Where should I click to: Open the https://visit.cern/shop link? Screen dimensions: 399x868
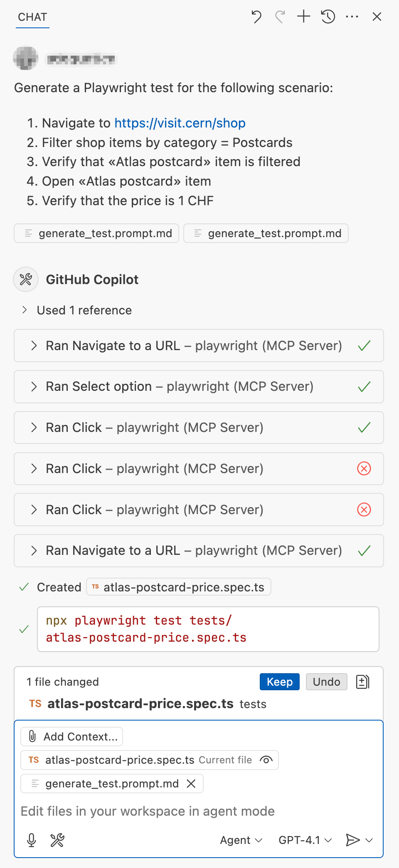(180, 123)
